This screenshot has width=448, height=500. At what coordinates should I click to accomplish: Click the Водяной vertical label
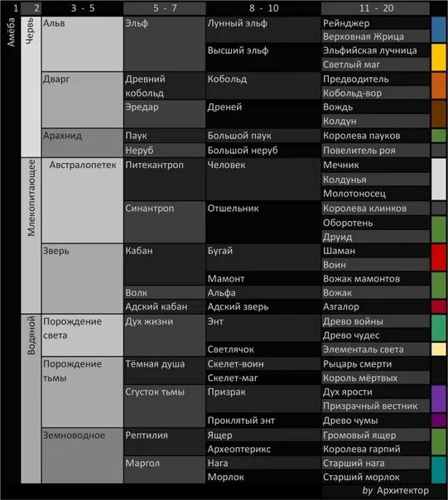[31, 335]
